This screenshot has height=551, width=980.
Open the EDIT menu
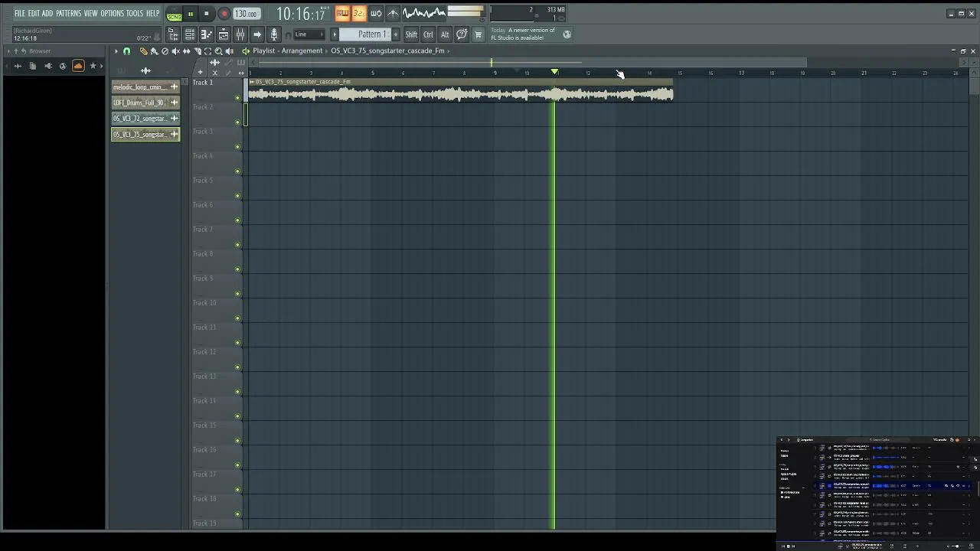click(x=34, y=13)
